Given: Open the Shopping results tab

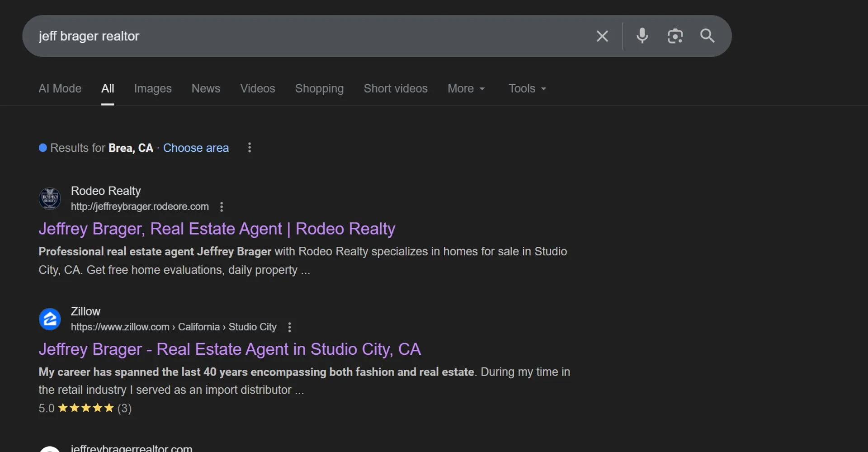Looking at the screenshot, I should pyautogui.click(x=319, y=89).
